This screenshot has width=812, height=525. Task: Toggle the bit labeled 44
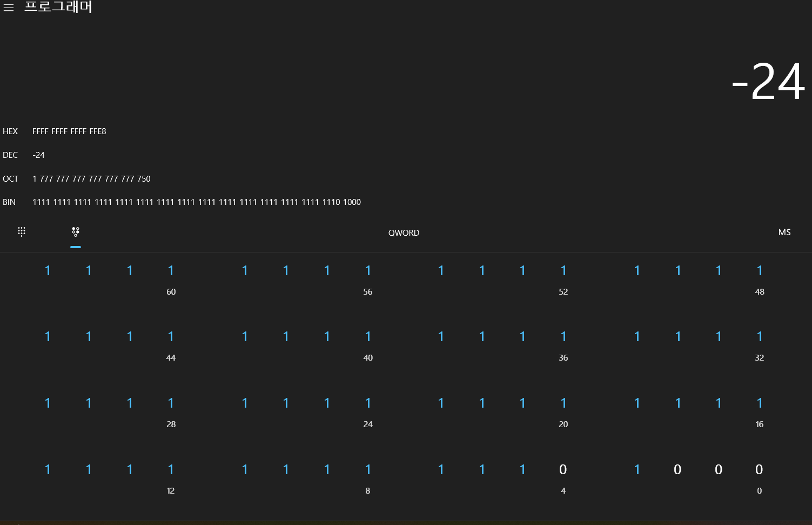coord(171,337)
